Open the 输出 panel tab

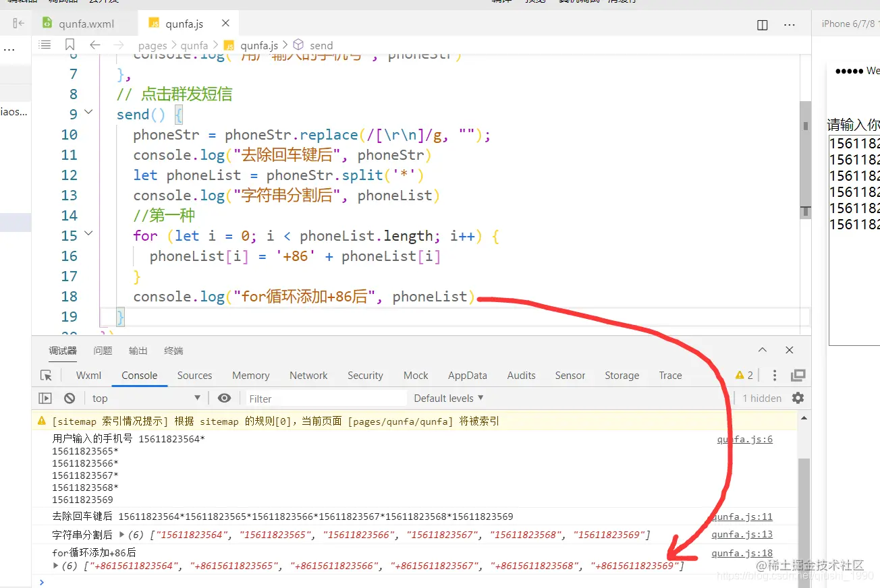[x=138, y=351]
